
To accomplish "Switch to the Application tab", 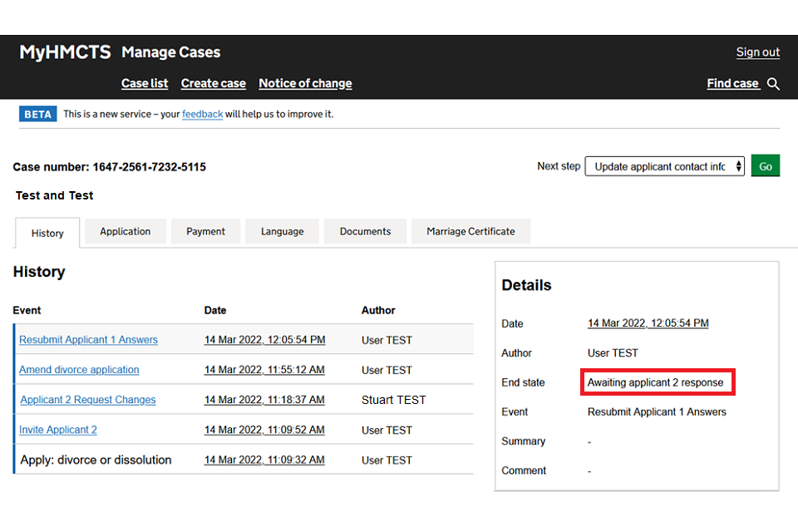I will click(x=126, y=232).
